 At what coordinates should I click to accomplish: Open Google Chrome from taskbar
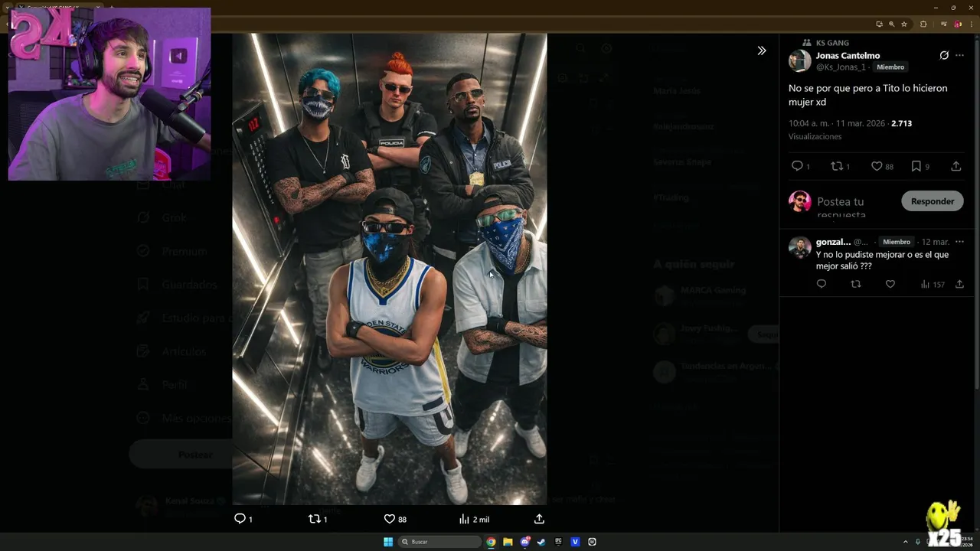point(491,542)
